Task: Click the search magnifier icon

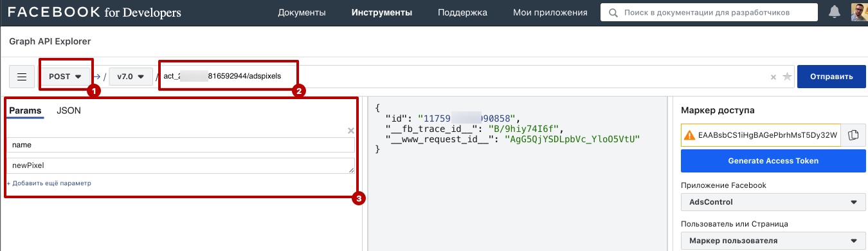Action: (x=613, y=12)
